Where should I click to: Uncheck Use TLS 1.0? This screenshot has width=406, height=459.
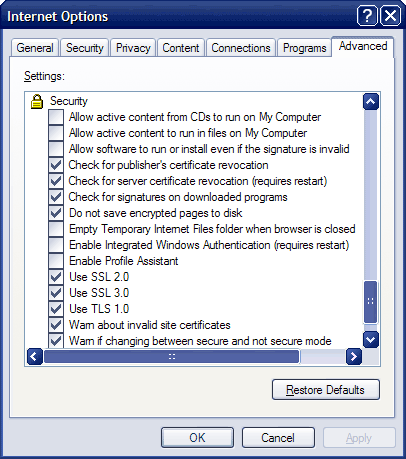click(56, 309)
